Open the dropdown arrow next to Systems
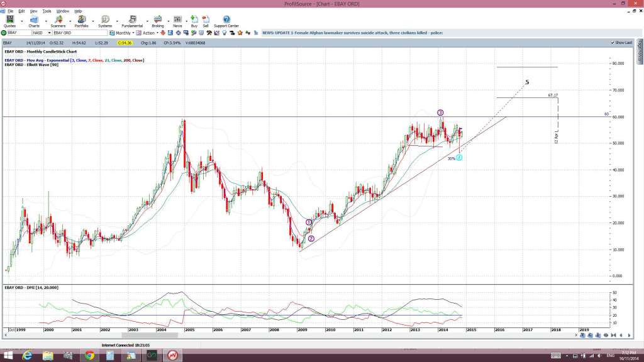The width and height of the screenshot is (644, 362). (x=116, y=21)
